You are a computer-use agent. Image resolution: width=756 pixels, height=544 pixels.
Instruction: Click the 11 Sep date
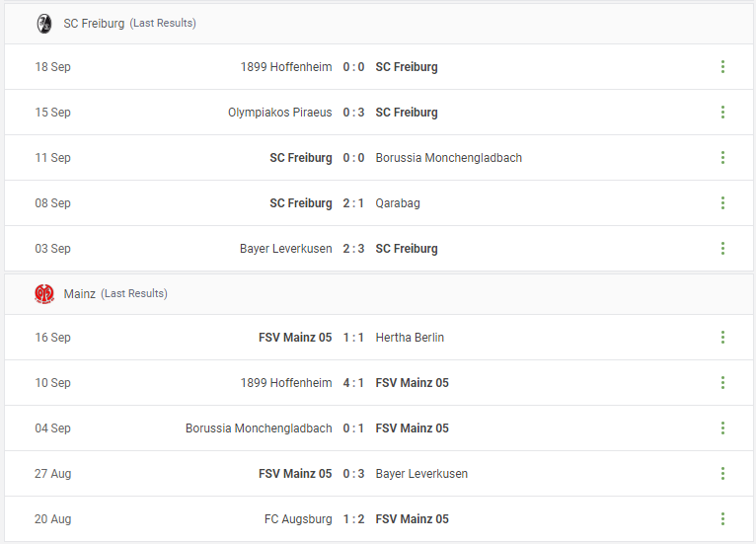[x=52, y=158]
